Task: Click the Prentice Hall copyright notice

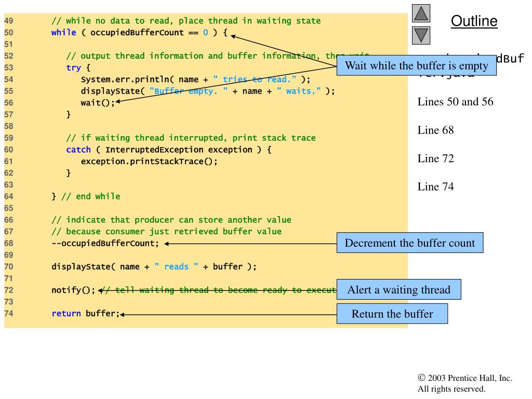Action: (x=464, y=383)
